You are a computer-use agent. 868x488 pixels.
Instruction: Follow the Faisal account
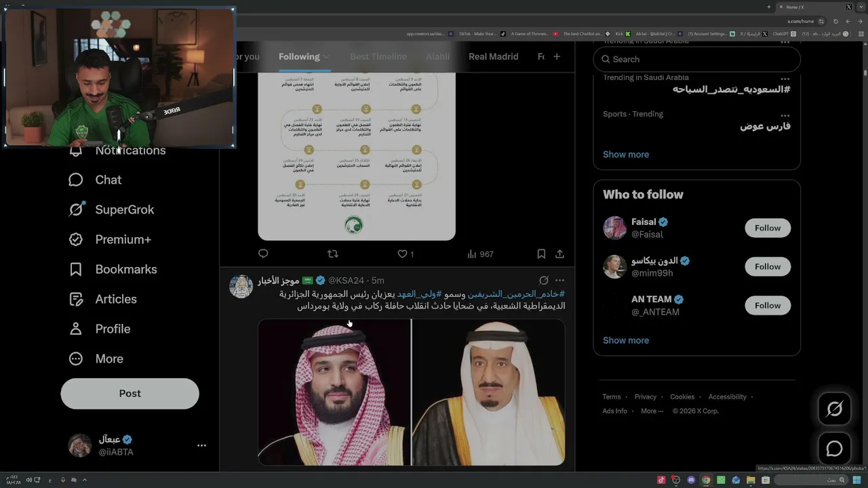tap(768, 228)
